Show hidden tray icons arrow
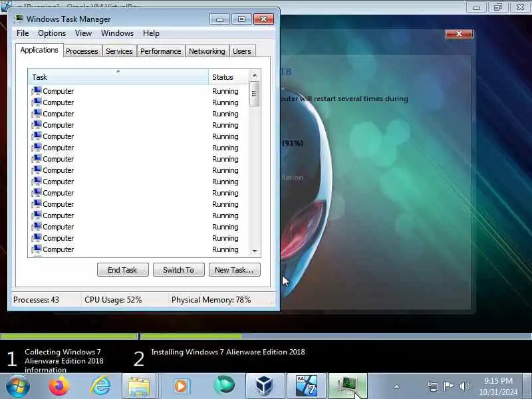 [396, 386]
